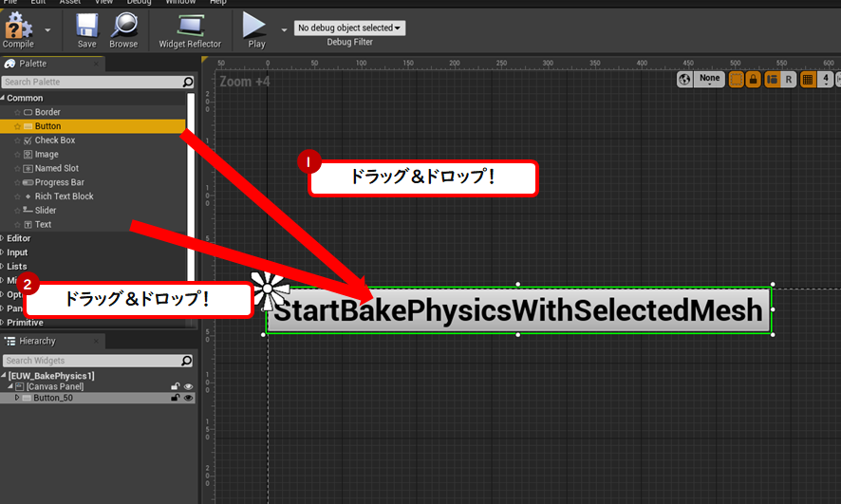Screen dimensions: 841x504
Task: Browse to asset in Content Browser
Action: [124, 30]
